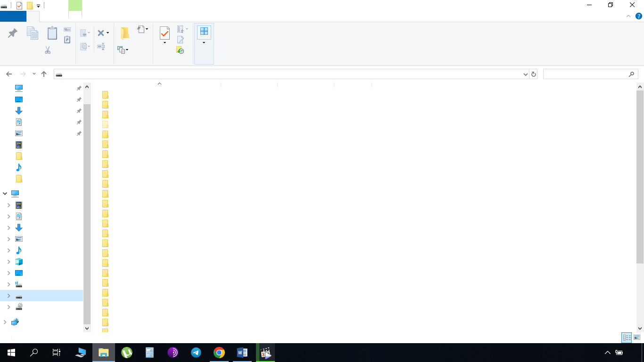
Task: Open the New item dropdown
Action: click(x=143, y=29)
